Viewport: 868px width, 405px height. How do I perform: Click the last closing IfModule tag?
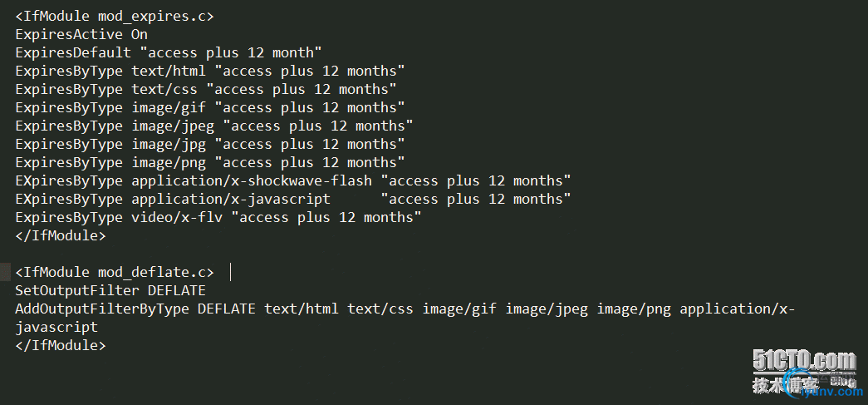pyautogui.click(x=61, y=346)
